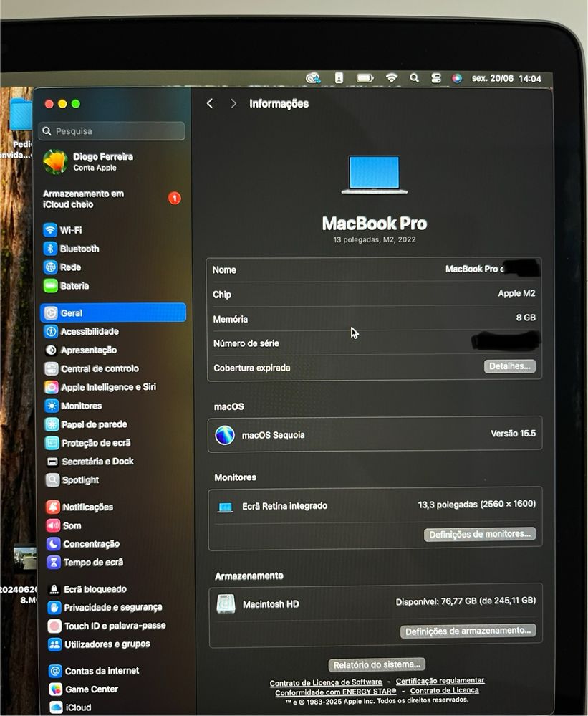The image size is (588, 716).
Task: Click the macOS Sequoia row
Action: pos(375,434)
